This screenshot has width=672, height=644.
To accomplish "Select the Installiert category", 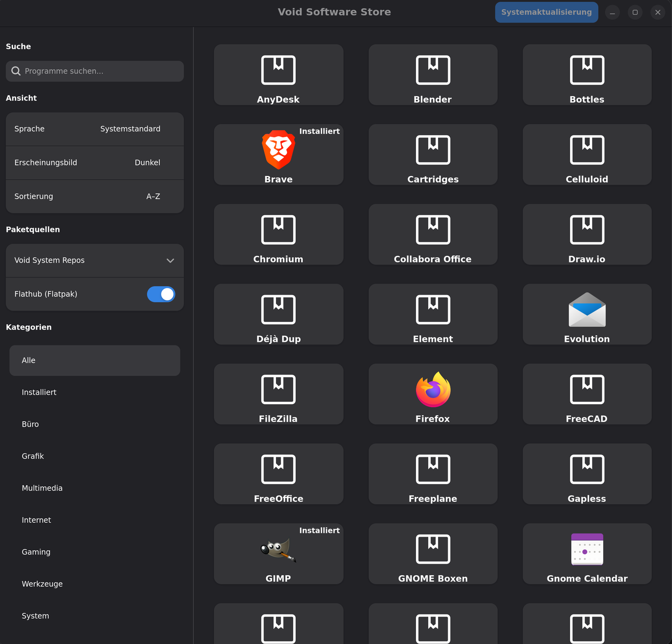I will click(39, 392).
